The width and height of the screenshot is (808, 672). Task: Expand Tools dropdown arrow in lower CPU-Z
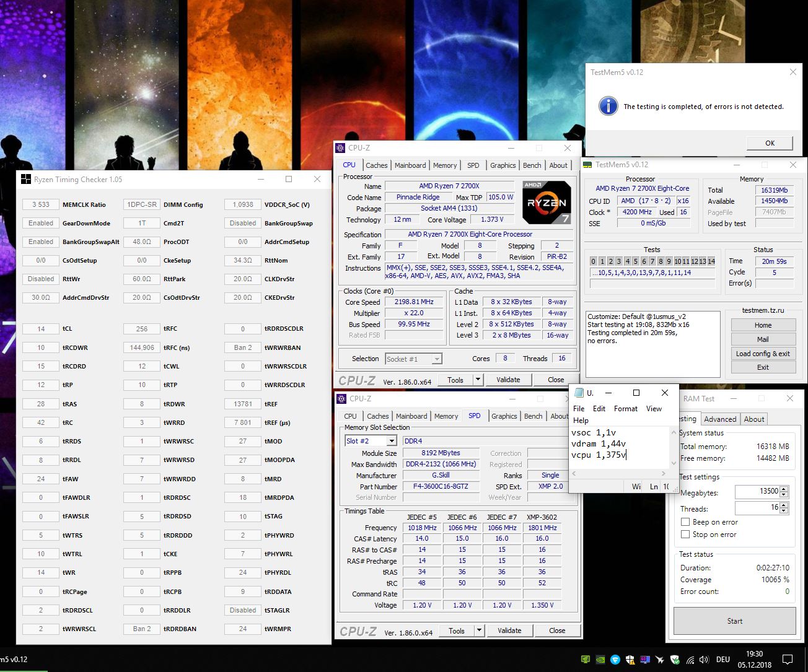[x=478, y=631]
